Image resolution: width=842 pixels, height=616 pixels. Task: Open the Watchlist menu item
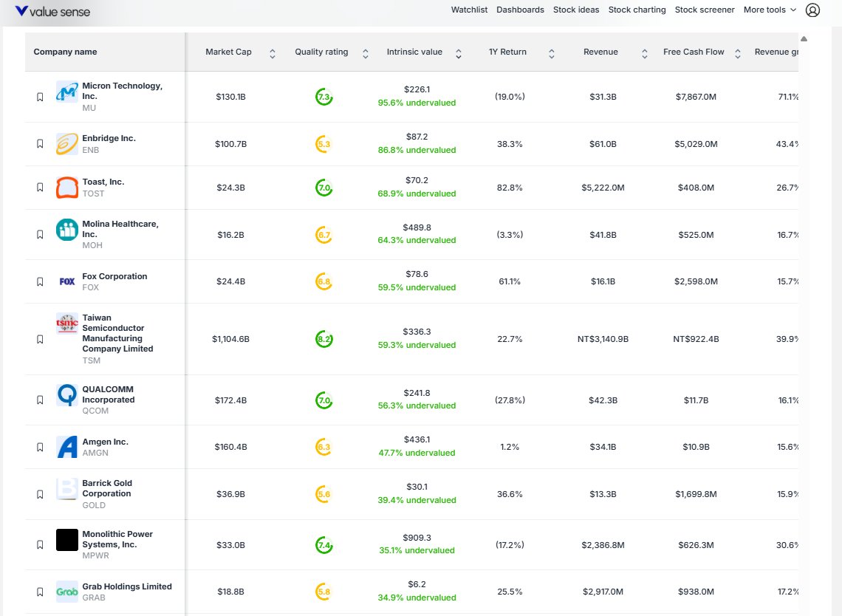coord(469,10)
